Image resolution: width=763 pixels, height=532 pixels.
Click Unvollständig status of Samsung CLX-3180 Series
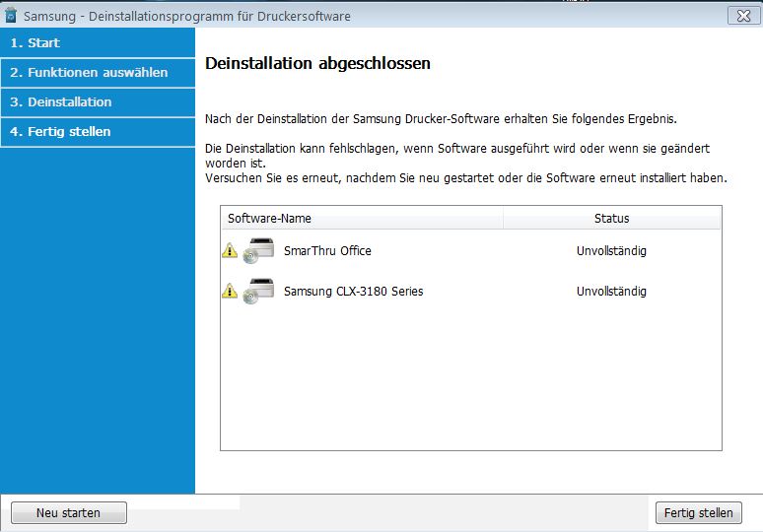tap(611, 292)
